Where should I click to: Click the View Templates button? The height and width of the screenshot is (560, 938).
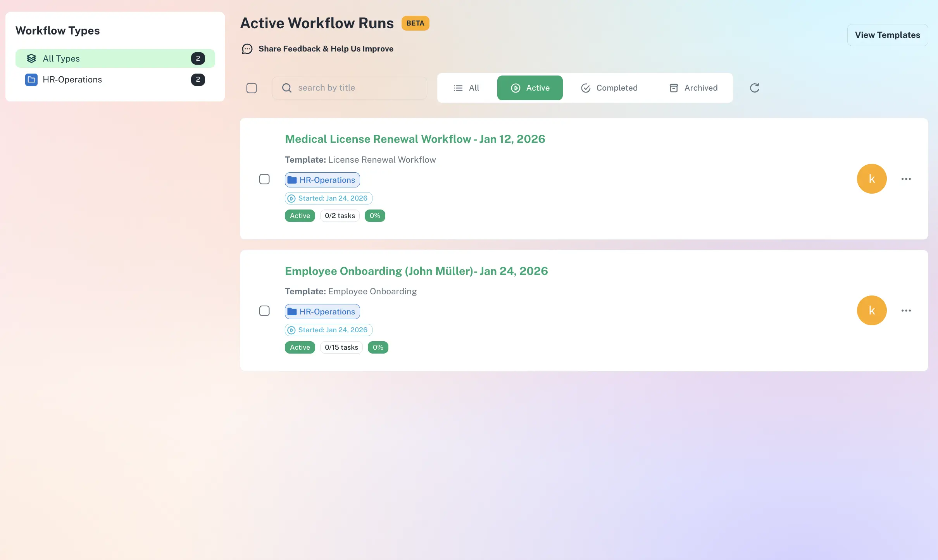click(x=888, y=35)
